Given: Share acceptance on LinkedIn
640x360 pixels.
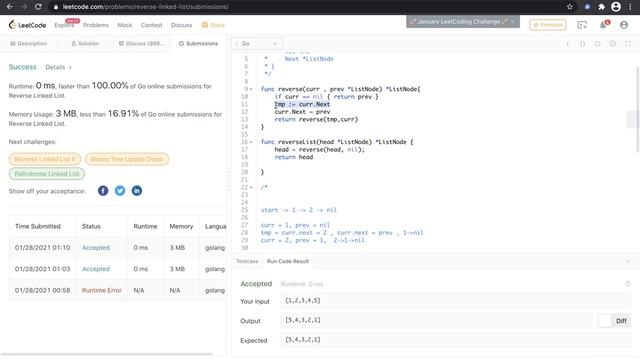Looking at the screenshot, I should (x=137, y=191).
